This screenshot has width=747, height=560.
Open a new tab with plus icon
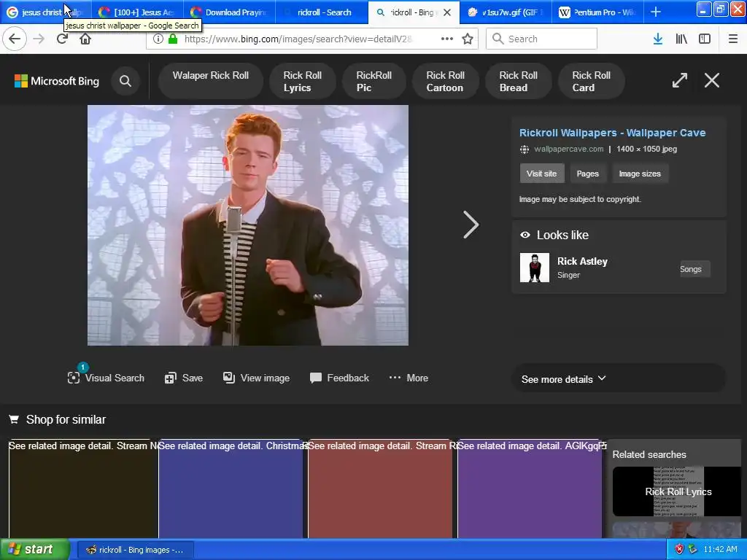[x=656, y=12]
